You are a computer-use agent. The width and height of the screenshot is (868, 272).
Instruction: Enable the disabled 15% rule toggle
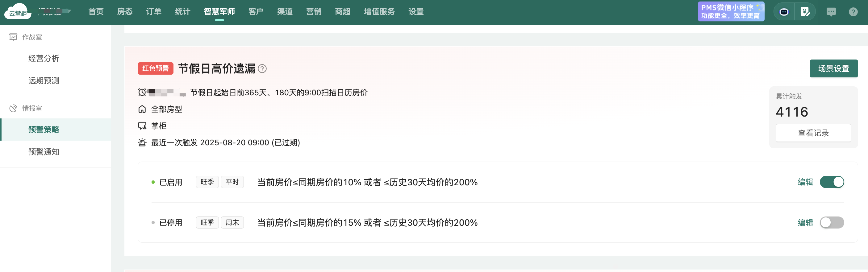pyautogui.click(x=832, y=223)
